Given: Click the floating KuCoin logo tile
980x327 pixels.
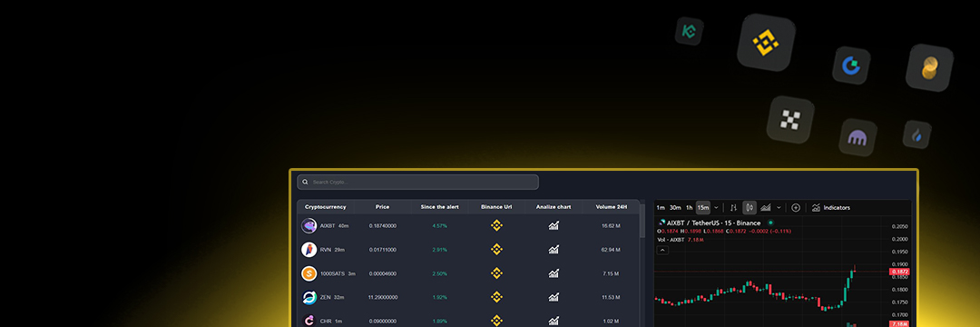Looking at the screenshot, I should (x=689, y=31).
